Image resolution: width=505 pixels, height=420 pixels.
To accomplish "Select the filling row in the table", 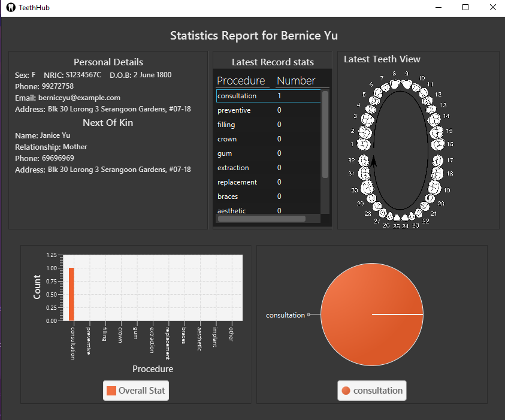I will click(x=268, y=125).
